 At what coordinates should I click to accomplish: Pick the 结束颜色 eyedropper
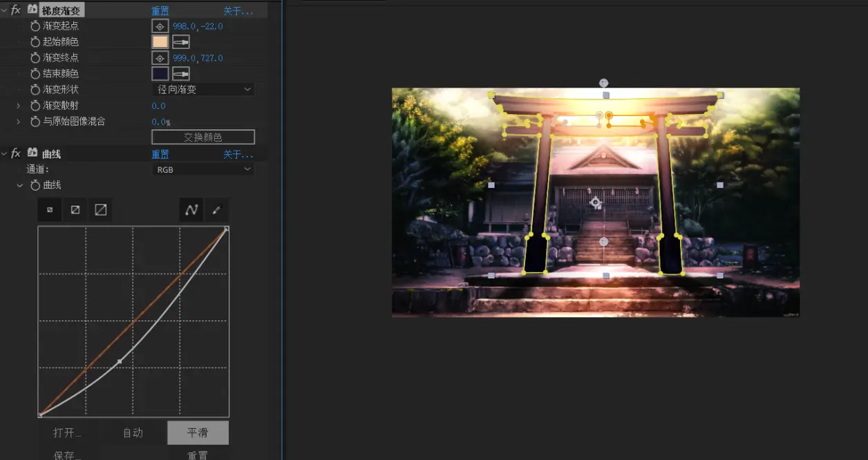point(181,73)
